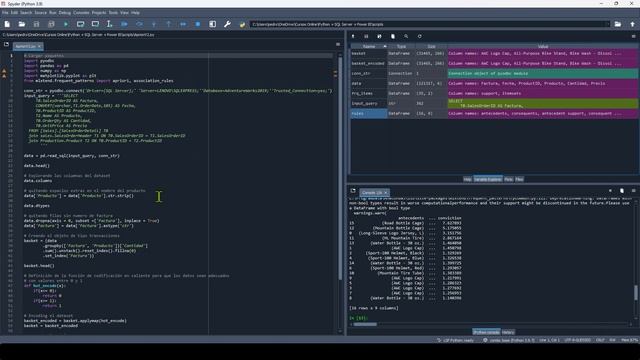Switch to the Help pane tab

467,179
